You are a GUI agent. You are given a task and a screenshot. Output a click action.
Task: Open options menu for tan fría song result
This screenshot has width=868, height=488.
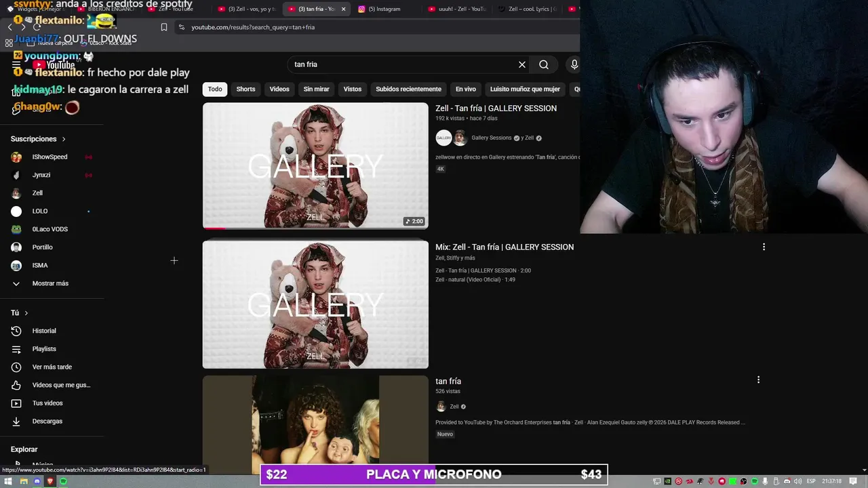[758, 380]
